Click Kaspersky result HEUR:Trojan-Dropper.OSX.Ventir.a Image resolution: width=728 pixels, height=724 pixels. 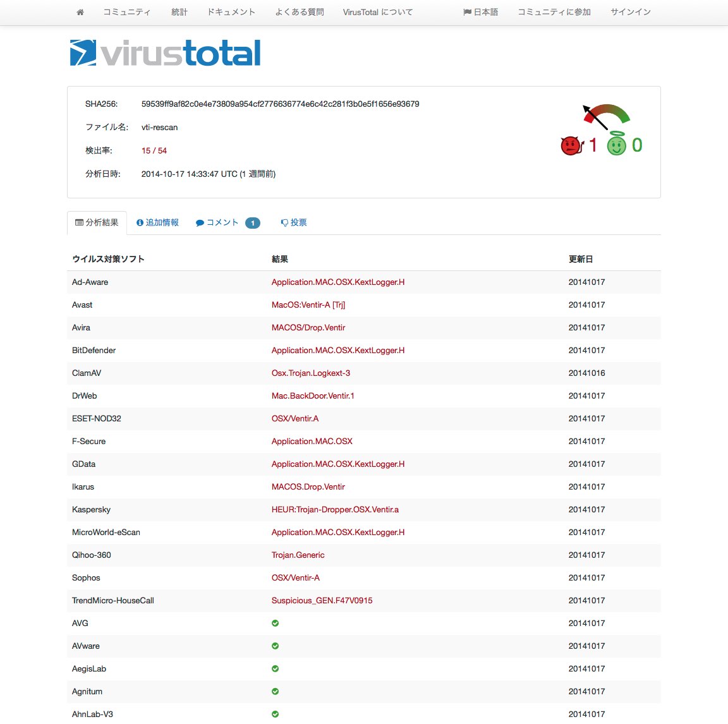point(335,510)
